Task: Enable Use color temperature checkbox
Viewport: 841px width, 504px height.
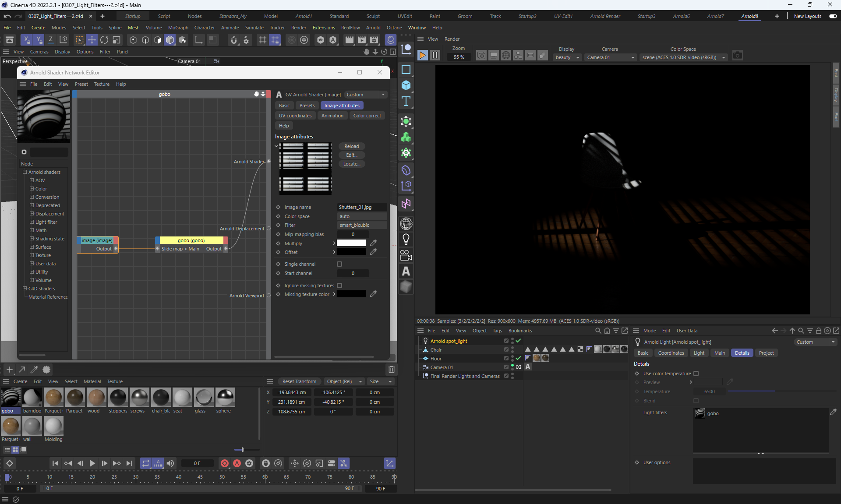Action: point(696,374)
